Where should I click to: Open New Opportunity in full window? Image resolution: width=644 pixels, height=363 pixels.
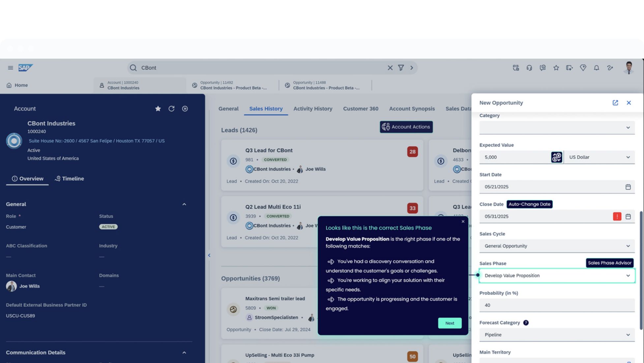click(x=615, y=103)
